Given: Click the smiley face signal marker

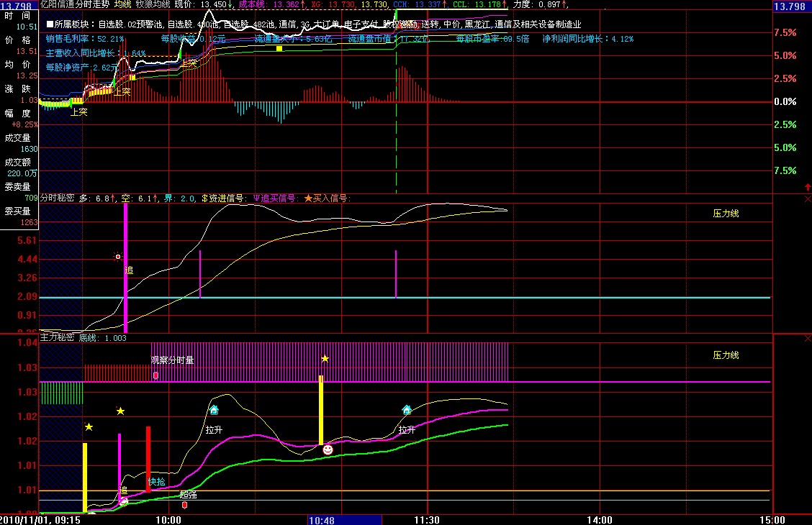Looking at the screenshot, I should click(x=328, y=449).
